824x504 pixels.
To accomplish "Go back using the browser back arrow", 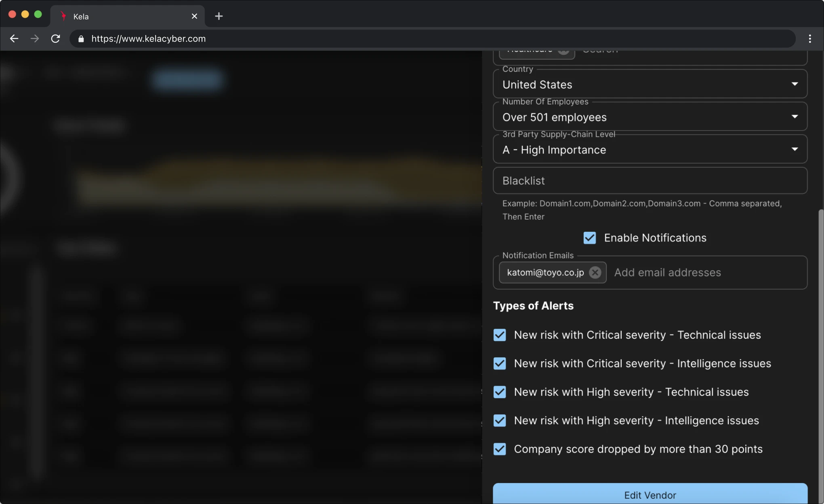I will coord(14,39).
